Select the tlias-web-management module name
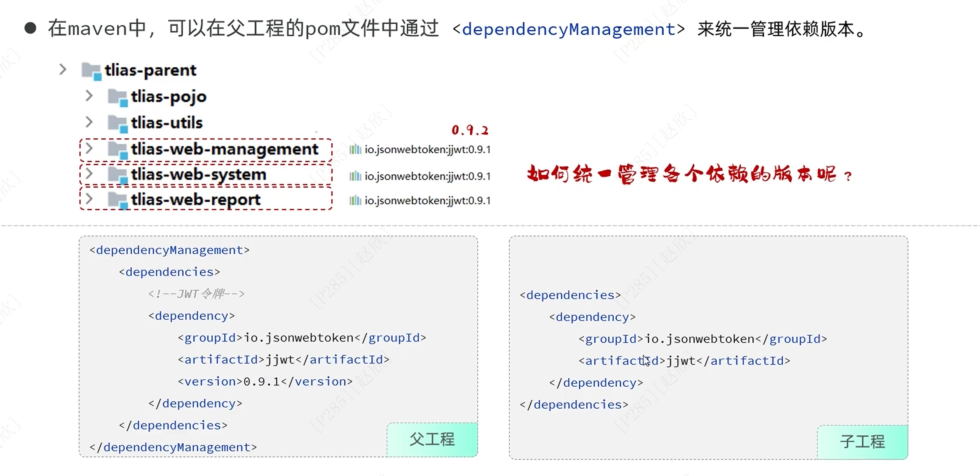Image resolution: width=980 pixels, height=476 pixels. pyautogui.click(x=225, y=149)
